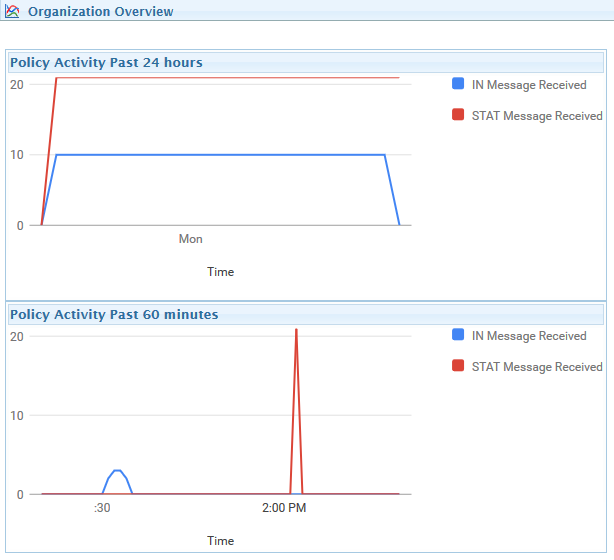Click red STAT Message Received swatch in 60 minutes legend
Image resolution: width=614 pixels, height=560 pixels.
pyautogui.click(x=458, y=365)
